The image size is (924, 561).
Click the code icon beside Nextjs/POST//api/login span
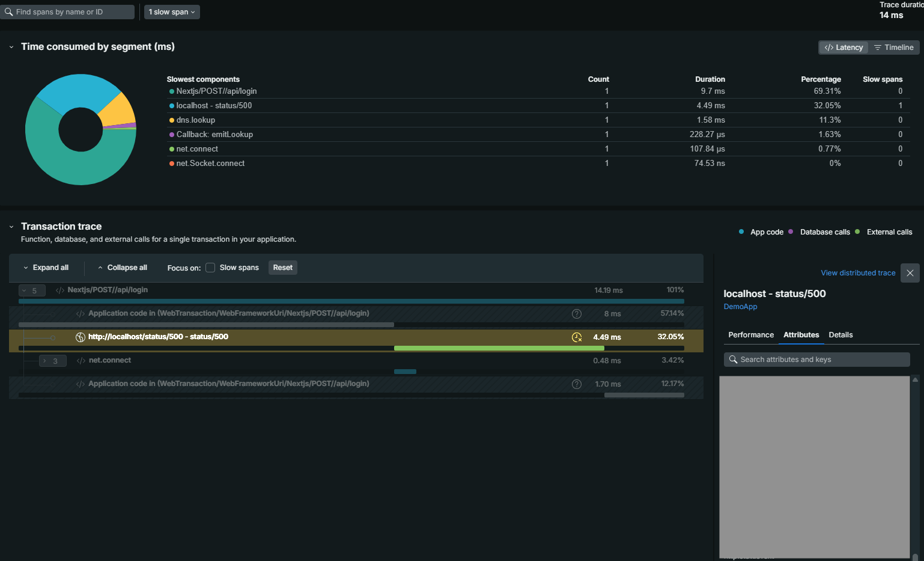pyautogui.click(x=60, y=290)
